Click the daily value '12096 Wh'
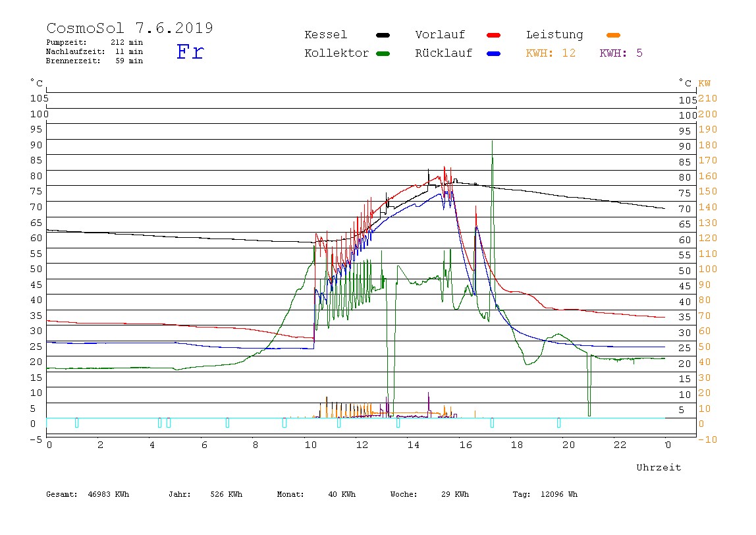The image size is (756, 535). tap(559, 494)
